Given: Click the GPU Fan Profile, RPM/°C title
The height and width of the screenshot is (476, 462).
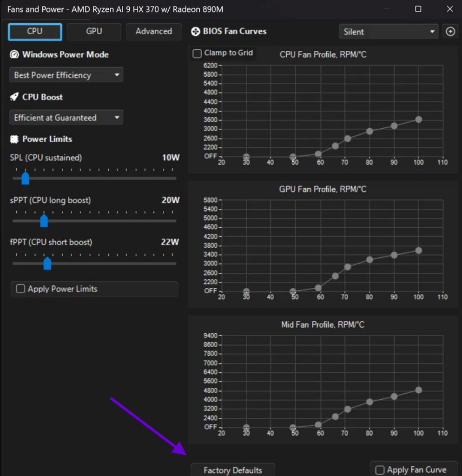Looking at the screenshot, I should coord(323,190).
